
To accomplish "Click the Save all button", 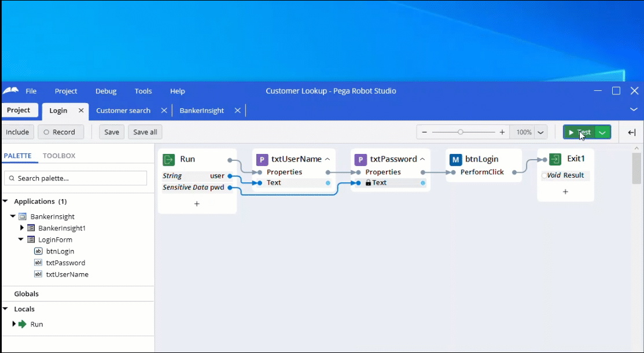I will pyautogui.click(x=145, y=133).
